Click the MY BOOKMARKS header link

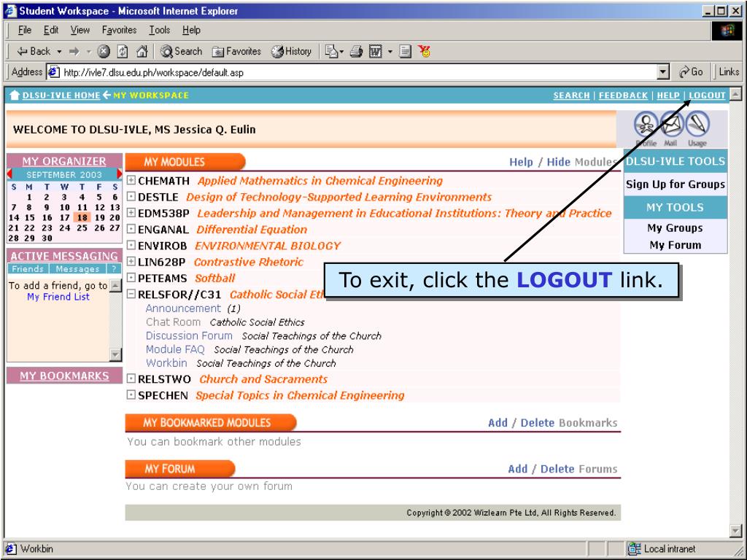[x=64, y=376]
